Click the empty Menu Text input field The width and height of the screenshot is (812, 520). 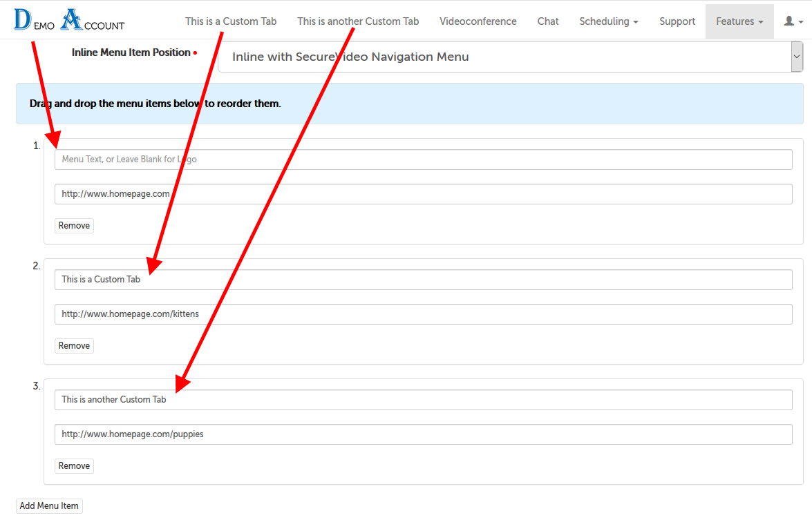[423, 159]
